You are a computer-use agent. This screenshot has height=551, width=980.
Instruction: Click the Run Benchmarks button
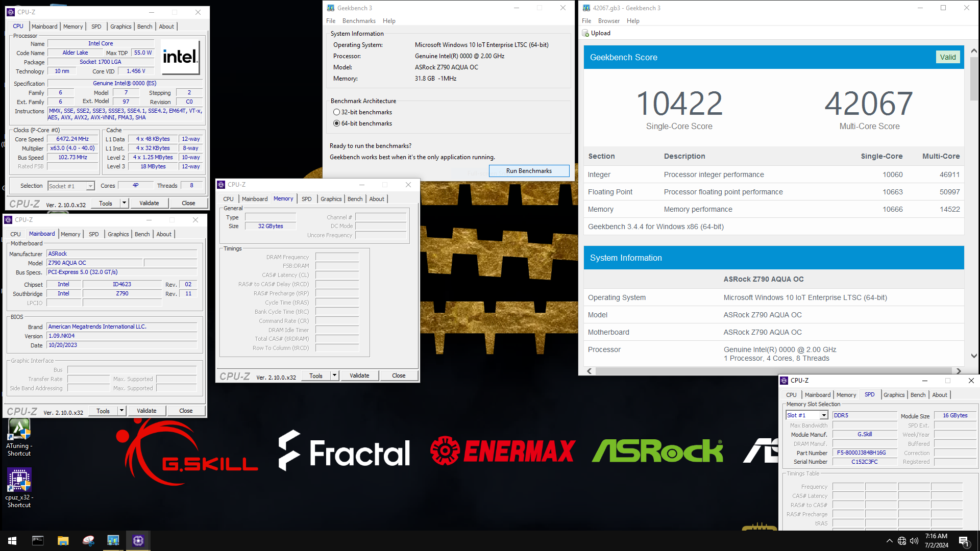coord(529,171)
